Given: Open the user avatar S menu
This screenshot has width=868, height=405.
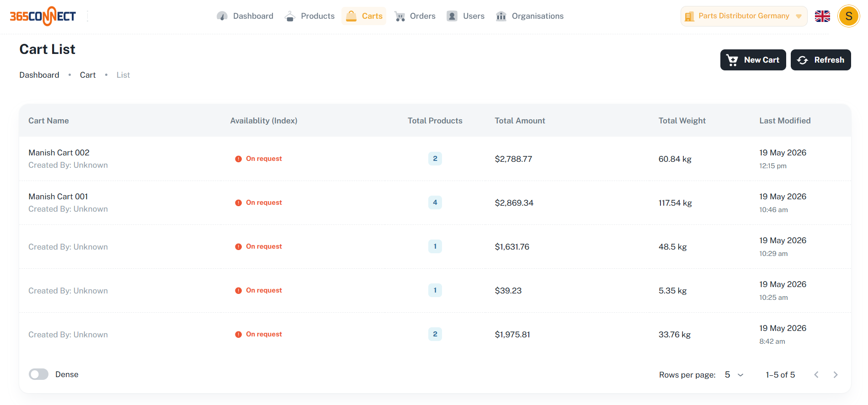Looking at the screenshot, I should pyautogui.click(x=849, y=16).
